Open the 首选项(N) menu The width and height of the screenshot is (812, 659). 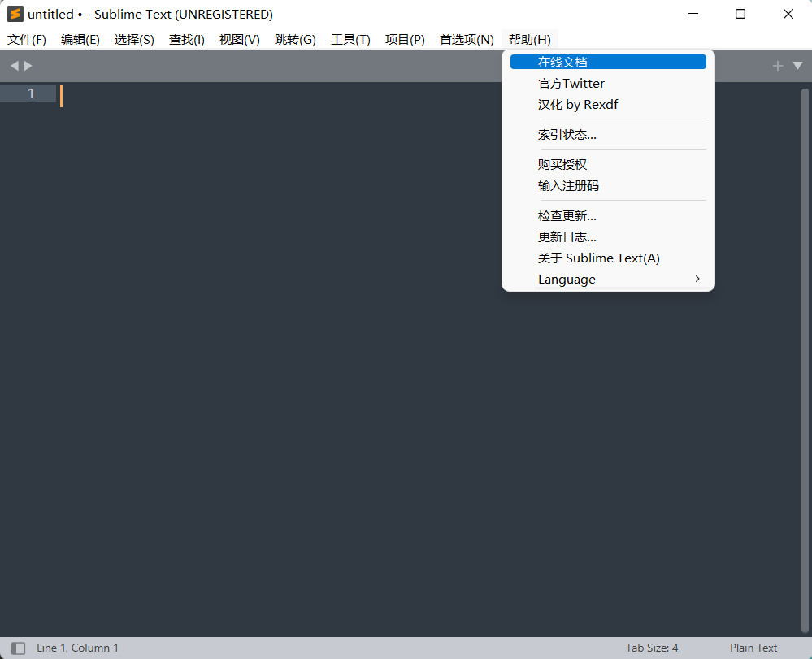[x=466, y=39]
